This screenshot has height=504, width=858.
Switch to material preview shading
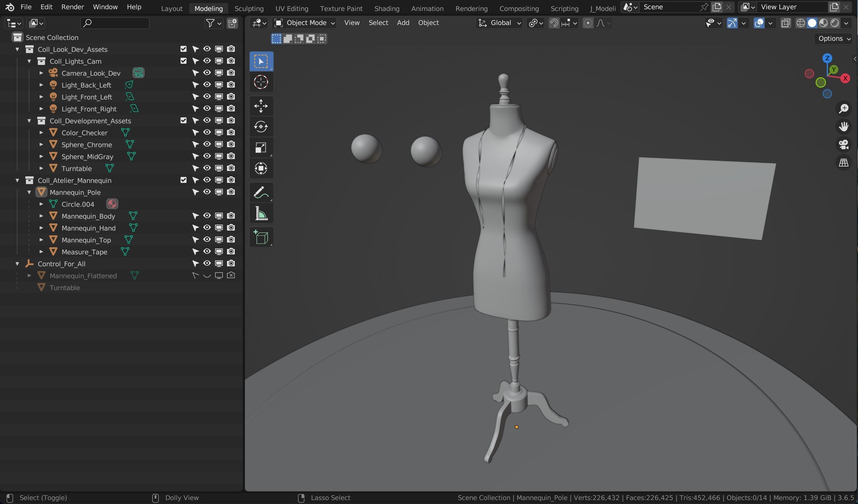[823, 23]
